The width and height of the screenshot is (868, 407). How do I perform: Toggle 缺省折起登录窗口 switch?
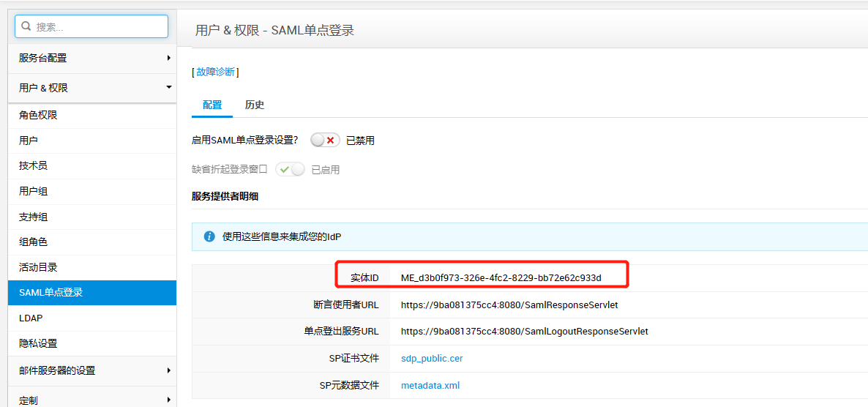point(290,169)
